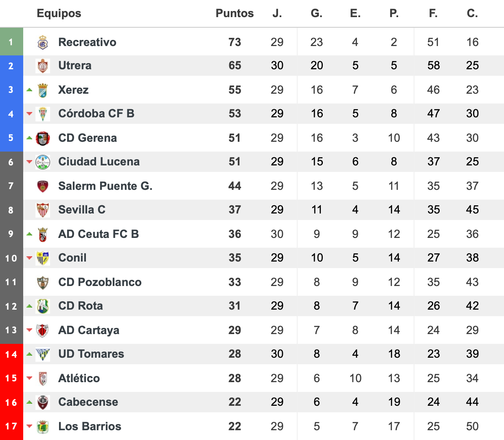This screenshot has height=440, width=504.
Task: Click the Equipos column header
Action: [59, 13]
